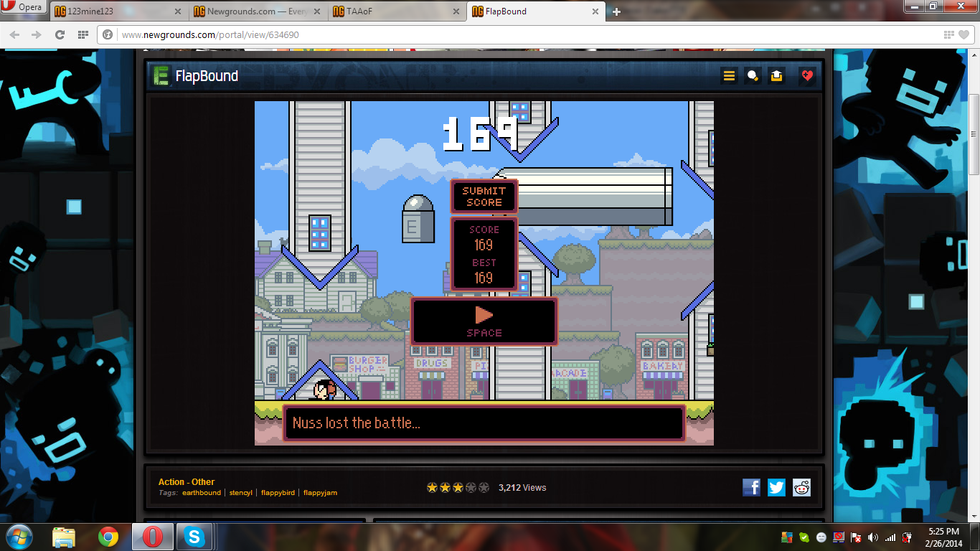Close the 123mine123 tab
This screenshot has width=980, height=551.
coord(178,11)
